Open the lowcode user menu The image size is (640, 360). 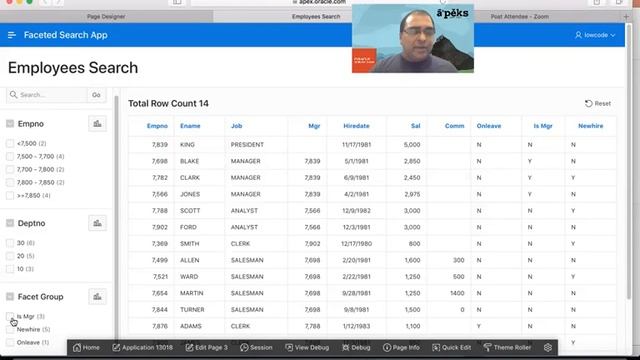pyautogui.click(x=595, y=35)
